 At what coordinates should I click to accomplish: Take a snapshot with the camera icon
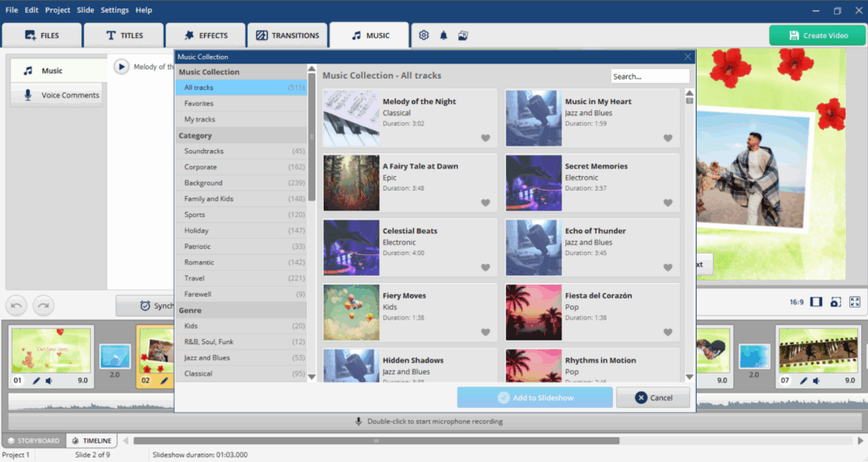[835, 302]
